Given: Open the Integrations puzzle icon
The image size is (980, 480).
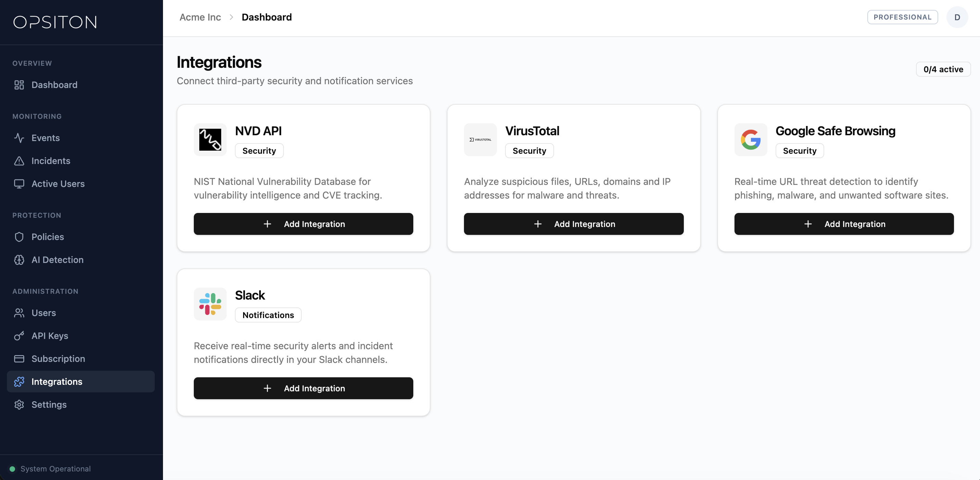Looking at the screenshot, I should pos(20,381).
